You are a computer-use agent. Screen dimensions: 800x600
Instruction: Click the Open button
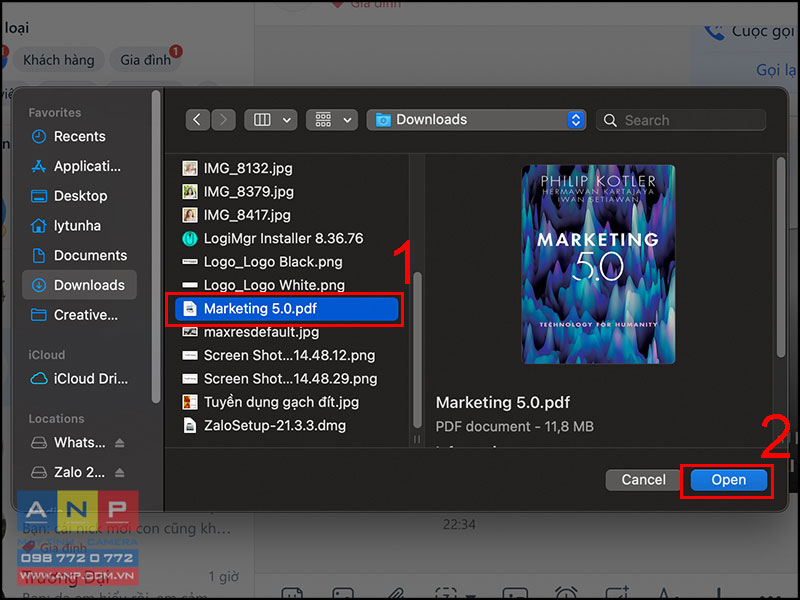pyautogui.click(x=729, y=480)
